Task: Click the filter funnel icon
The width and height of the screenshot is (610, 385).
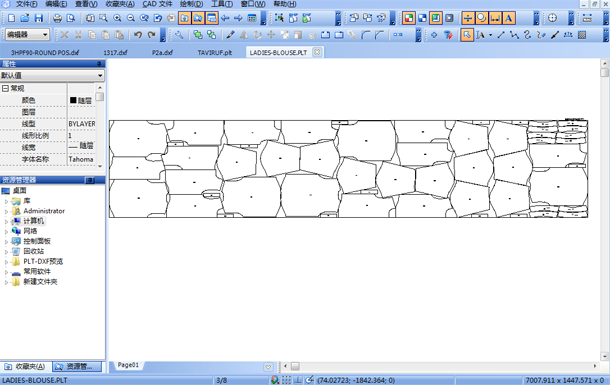Action: point(448,35)
